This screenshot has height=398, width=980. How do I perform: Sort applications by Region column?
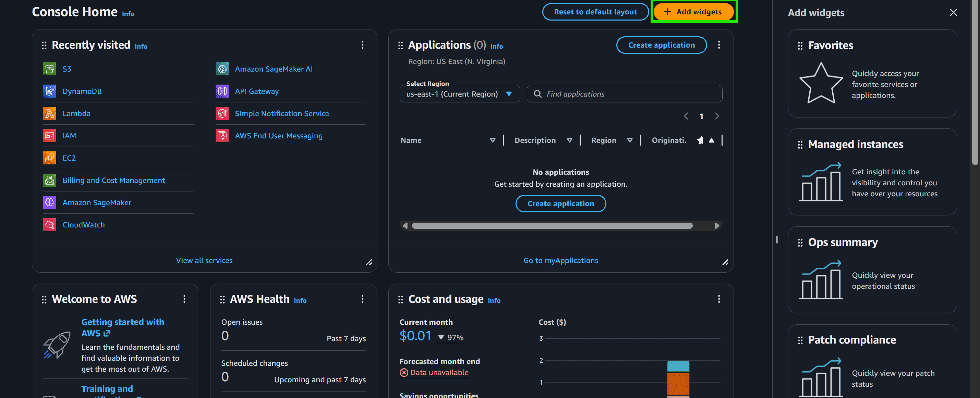pos(630,140)
